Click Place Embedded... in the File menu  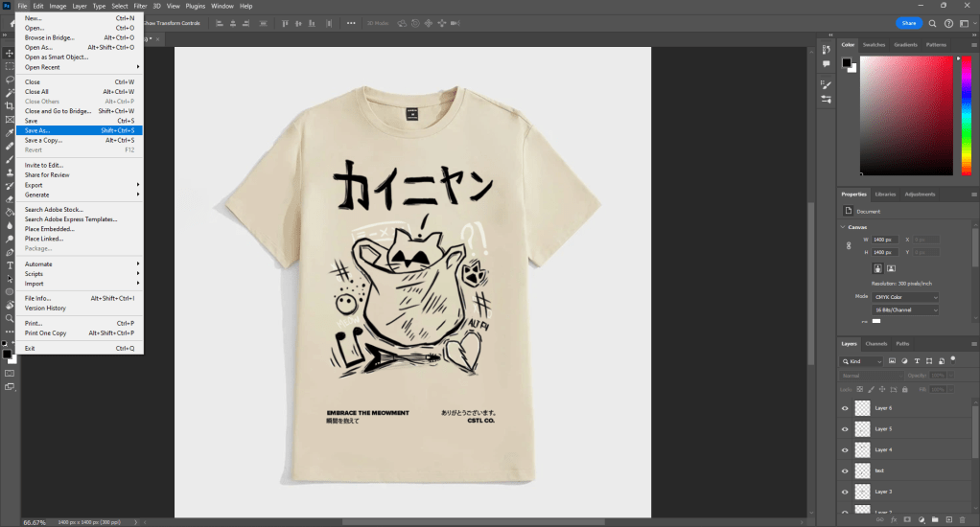click(50, 229)
